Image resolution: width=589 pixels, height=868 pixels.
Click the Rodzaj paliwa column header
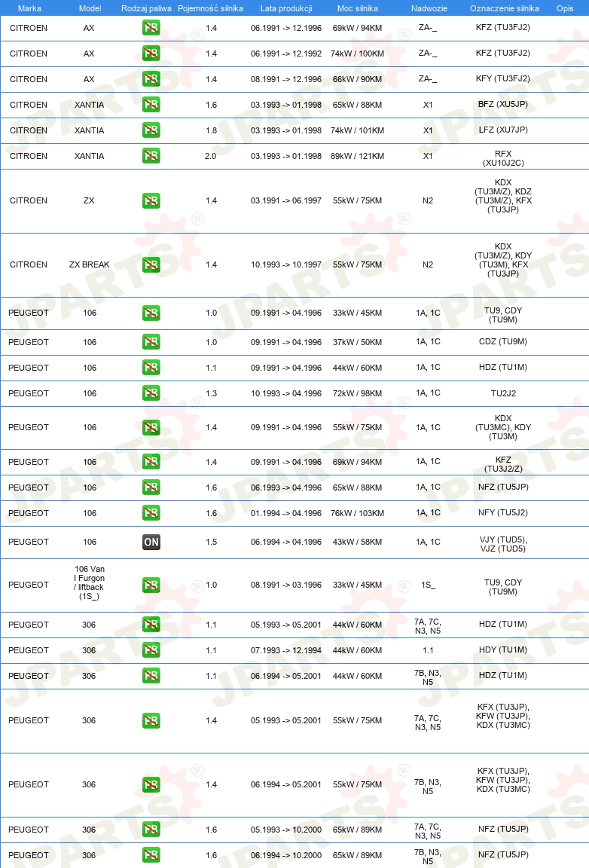point(146,8)
